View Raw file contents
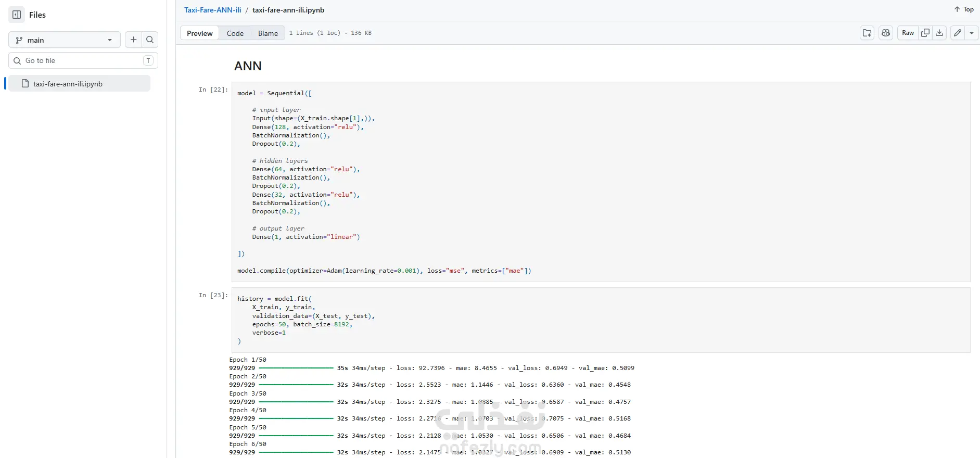Viewport: 980px width, 458px height. pos(908,33)
